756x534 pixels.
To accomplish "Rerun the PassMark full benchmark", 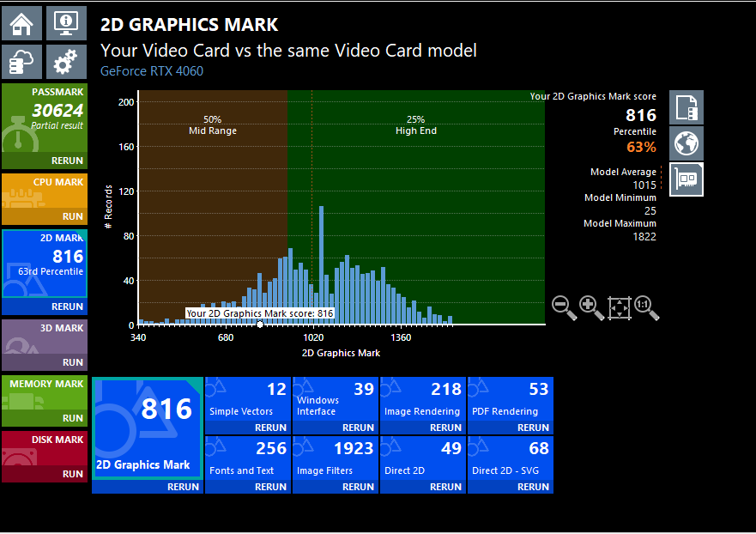I will click(x=66, y=161).
